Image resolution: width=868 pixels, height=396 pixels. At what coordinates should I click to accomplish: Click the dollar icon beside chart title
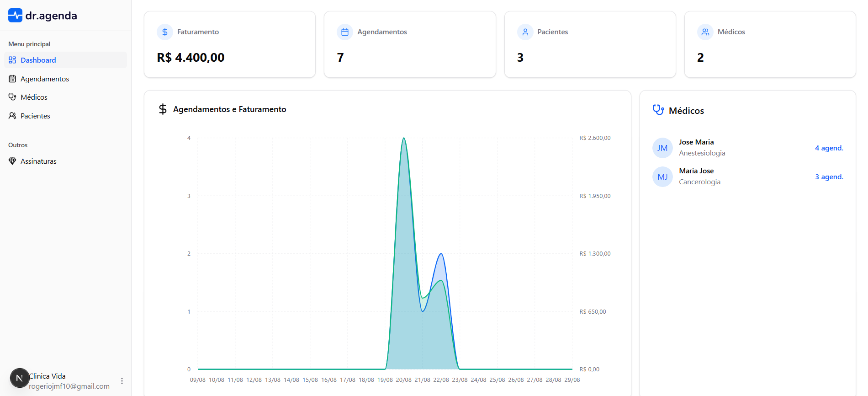pyautogui.click(x=163, y=109)
